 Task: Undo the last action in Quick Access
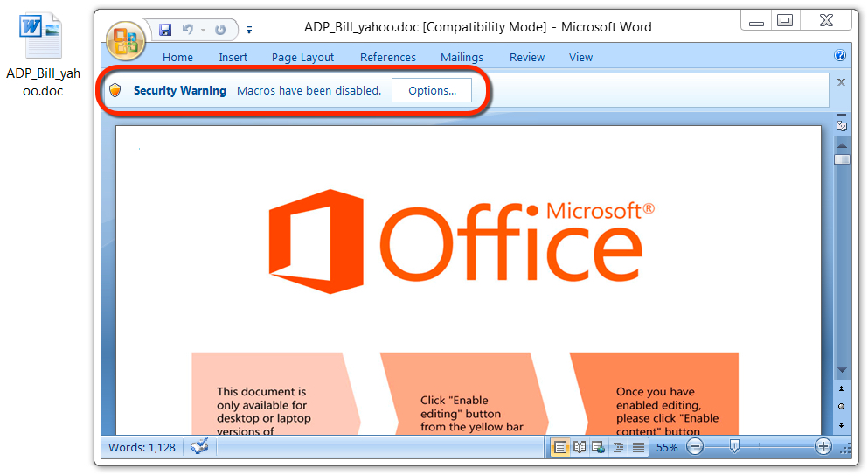point(188,30)
